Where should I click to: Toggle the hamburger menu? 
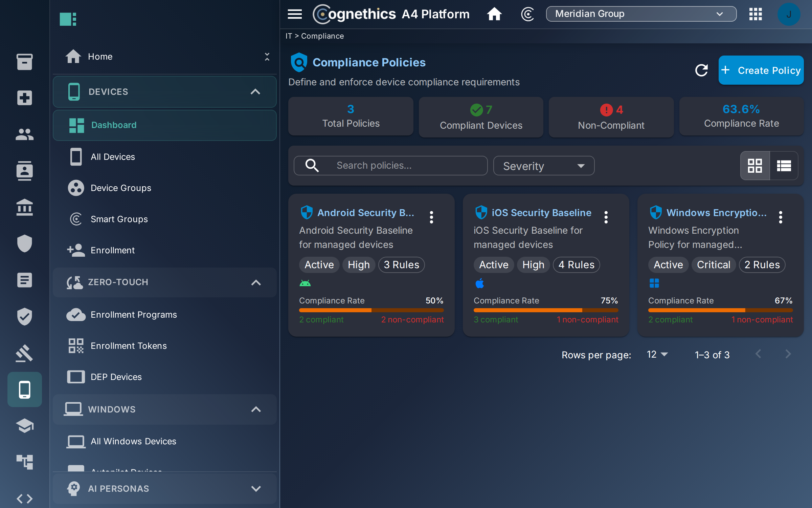click(295, 14)
